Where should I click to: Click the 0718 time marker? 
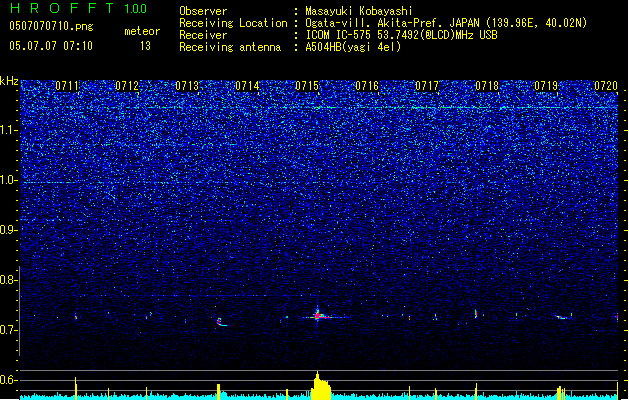point(487,86)
